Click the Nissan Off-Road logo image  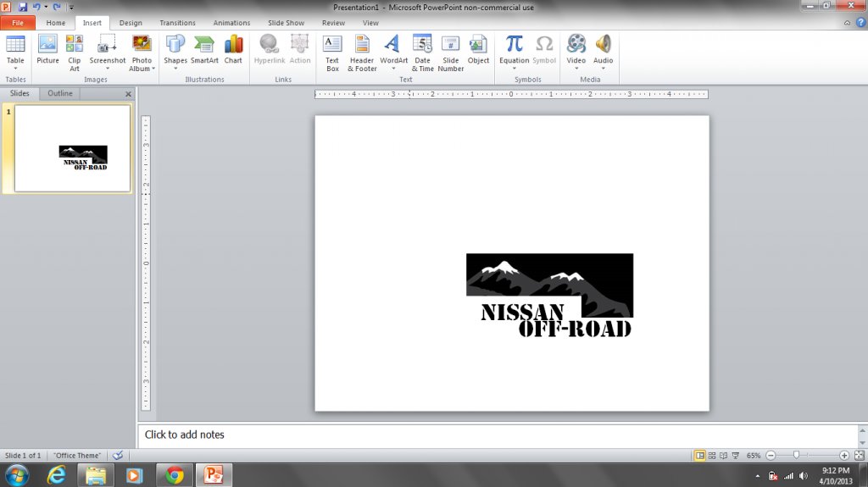(549, 295)
